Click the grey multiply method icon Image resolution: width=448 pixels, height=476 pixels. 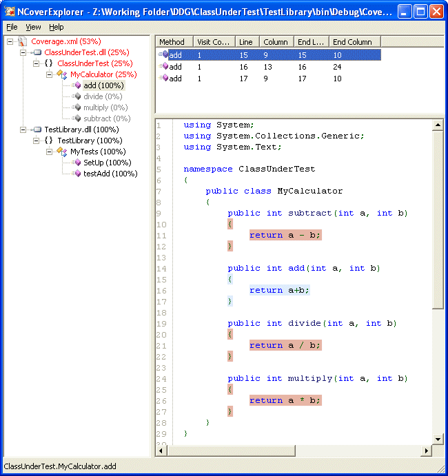(77, 107)
